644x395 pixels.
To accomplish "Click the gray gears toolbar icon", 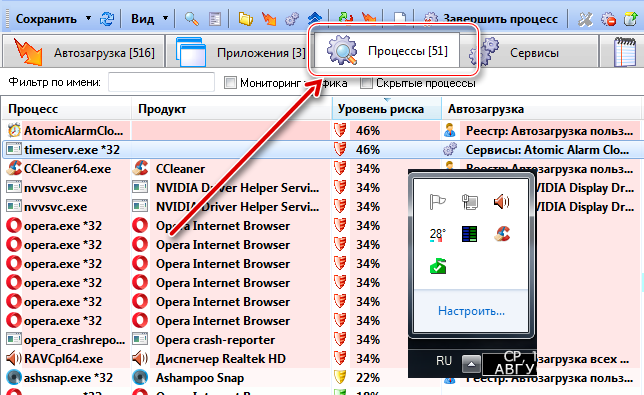I will pos(292,19).
